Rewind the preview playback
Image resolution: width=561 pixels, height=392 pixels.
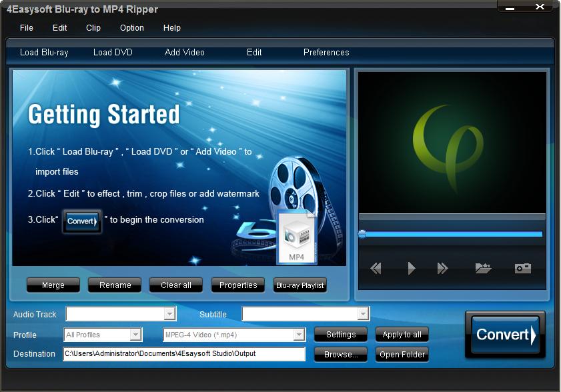pyautogui.click(x=376, y=268)
